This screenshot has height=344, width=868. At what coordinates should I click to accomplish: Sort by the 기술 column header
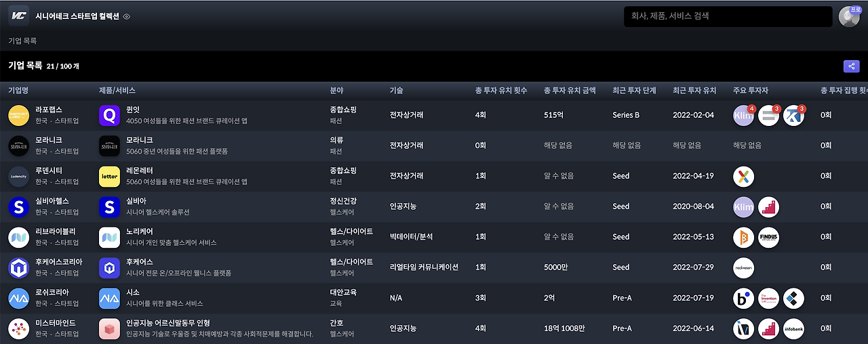point(397,90)
